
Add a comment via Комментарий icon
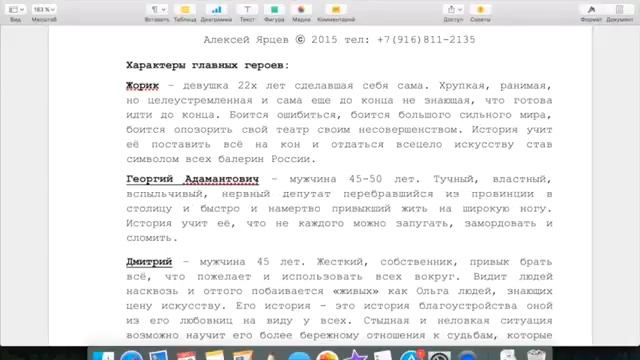click(x=336, y=9)
